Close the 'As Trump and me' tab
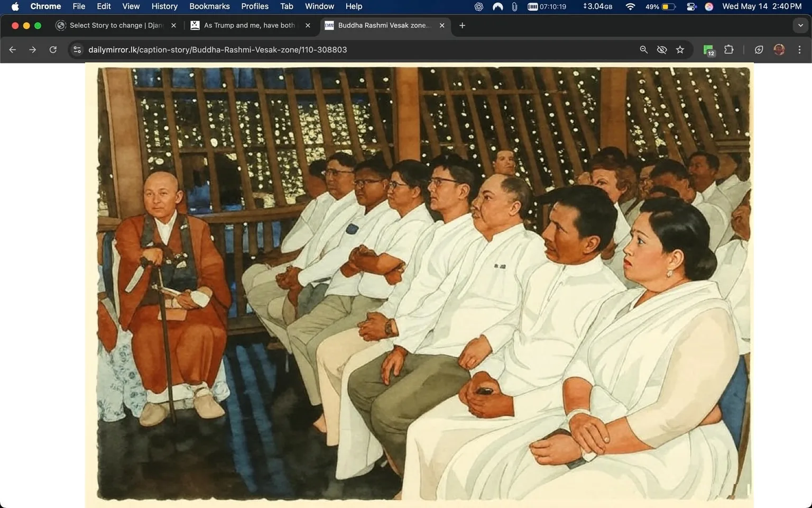Viewport: 812px width, 508px height. [308, 25]
